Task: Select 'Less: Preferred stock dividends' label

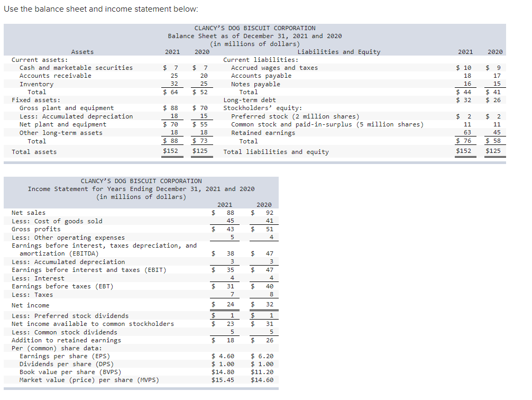Action: coord(70,316)
